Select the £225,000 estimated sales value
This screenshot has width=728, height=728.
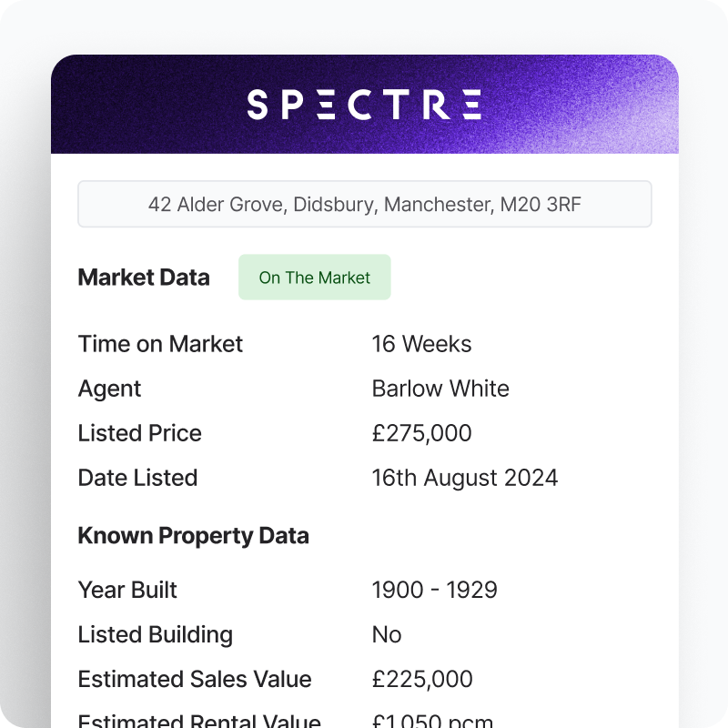point(422,679)
